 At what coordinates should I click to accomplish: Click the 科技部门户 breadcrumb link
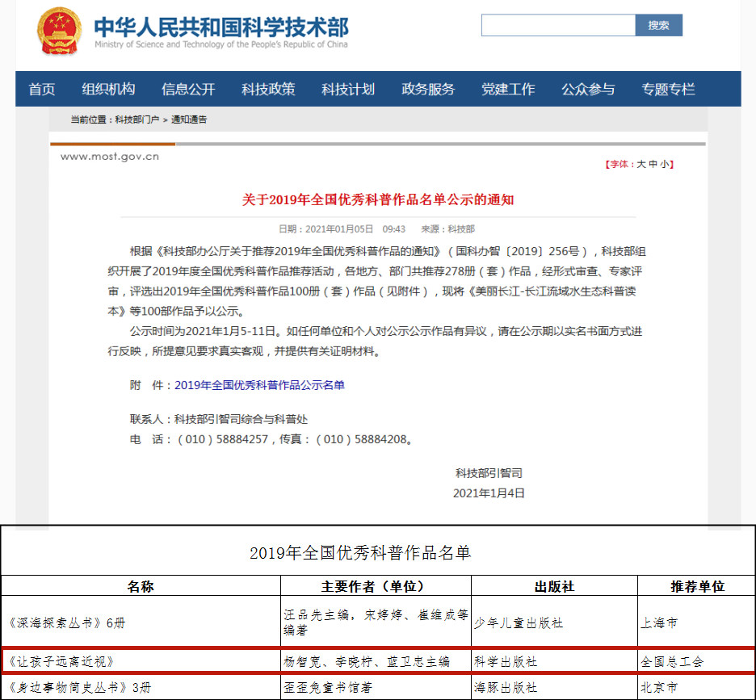click(x=136, y=119)
